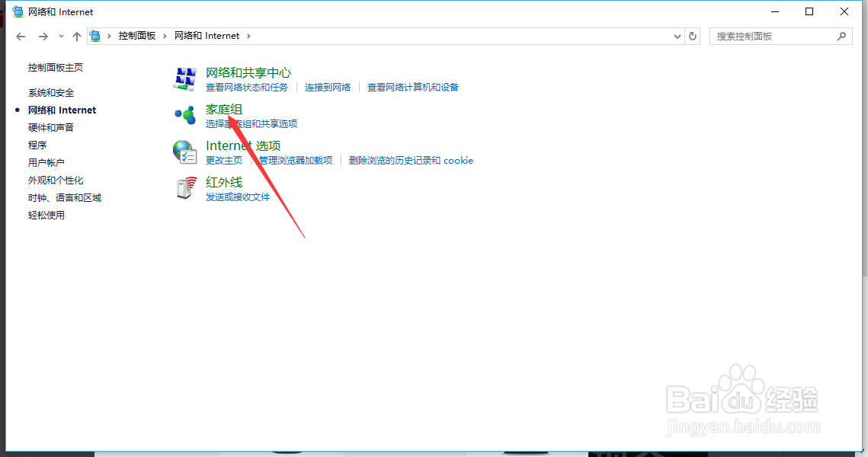Go forward using the forward arrow
The width and height of the screenshot is (868, 457).
[x=43, y=37]
